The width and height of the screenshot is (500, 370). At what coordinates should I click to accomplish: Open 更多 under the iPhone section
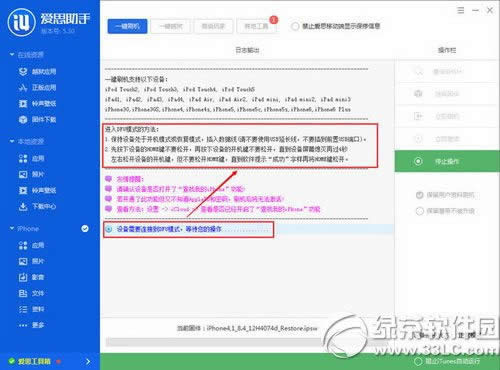click(32, 325)
